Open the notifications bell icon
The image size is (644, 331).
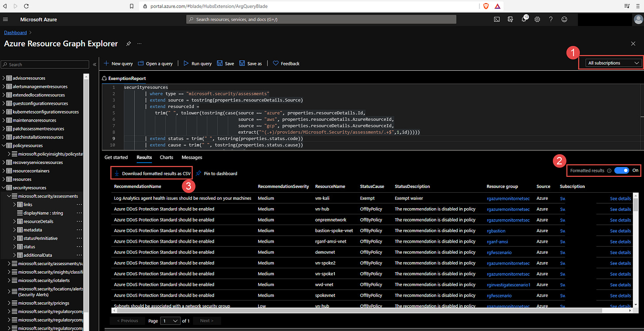tap(524, 19)
